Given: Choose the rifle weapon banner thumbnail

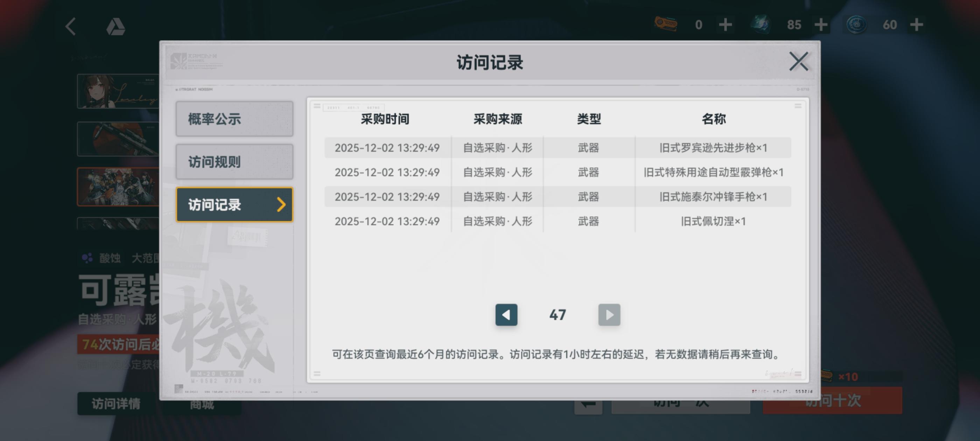Looking at the screenshot, I should click(118, 139).
